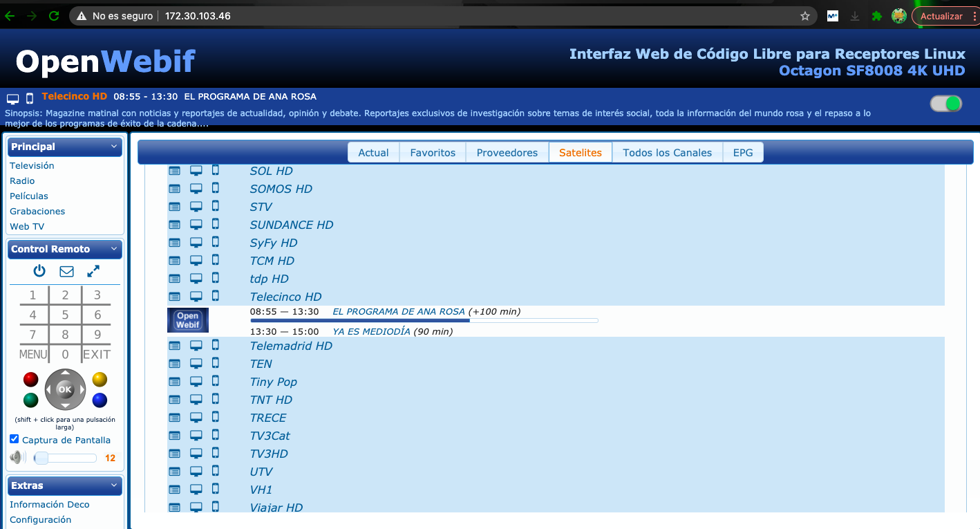This screenshot has height=529, width=980.
Task: Open the Todos los Canales tab
Action: [667, 153]
